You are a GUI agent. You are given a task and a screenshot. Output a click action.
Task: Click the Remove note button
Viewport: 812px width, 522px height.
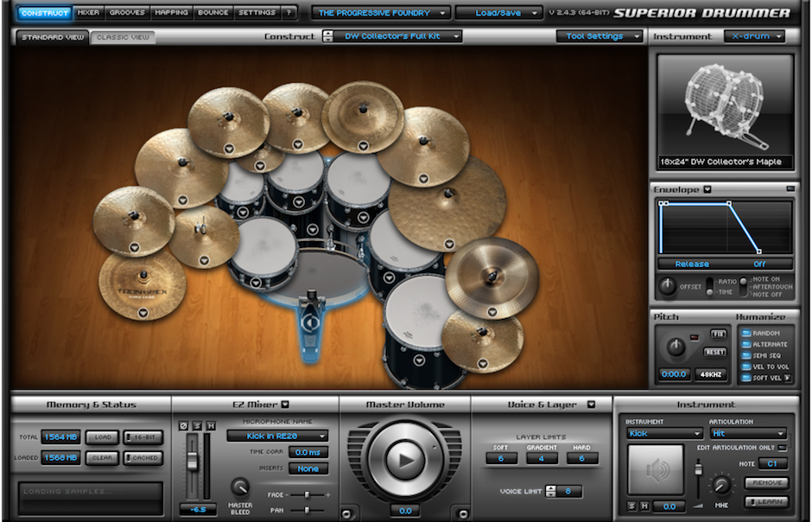(767, 482)
